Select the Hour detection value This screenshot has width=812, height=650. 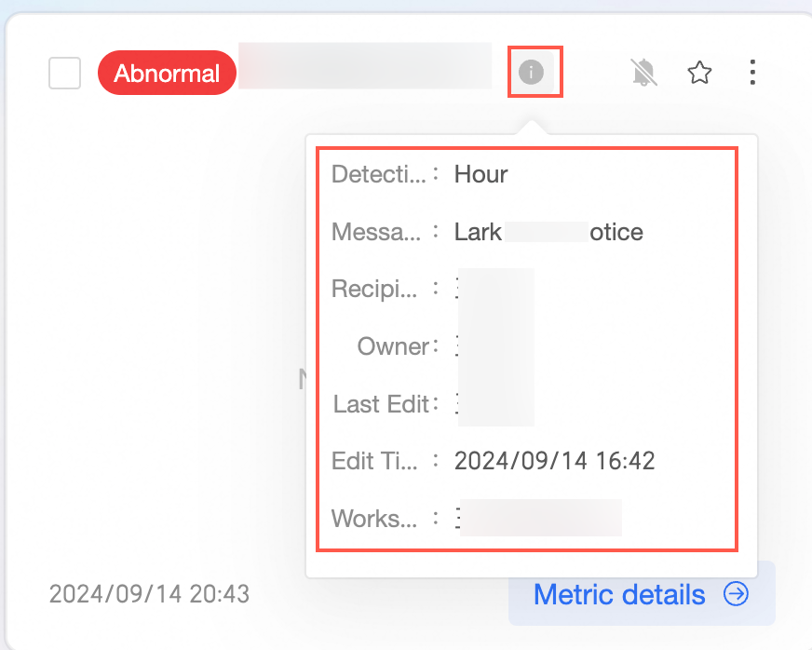pyautogui.click(x=480, y=174)
